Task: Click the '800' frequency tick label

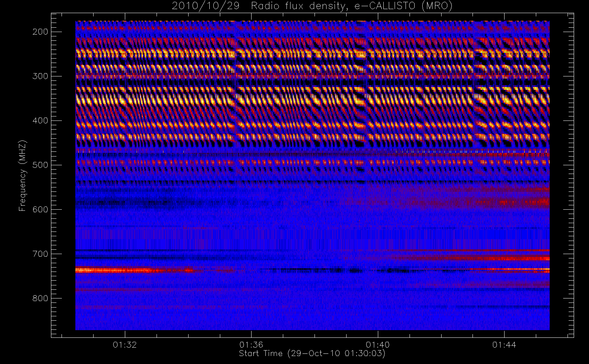Action: click(41, 298)
